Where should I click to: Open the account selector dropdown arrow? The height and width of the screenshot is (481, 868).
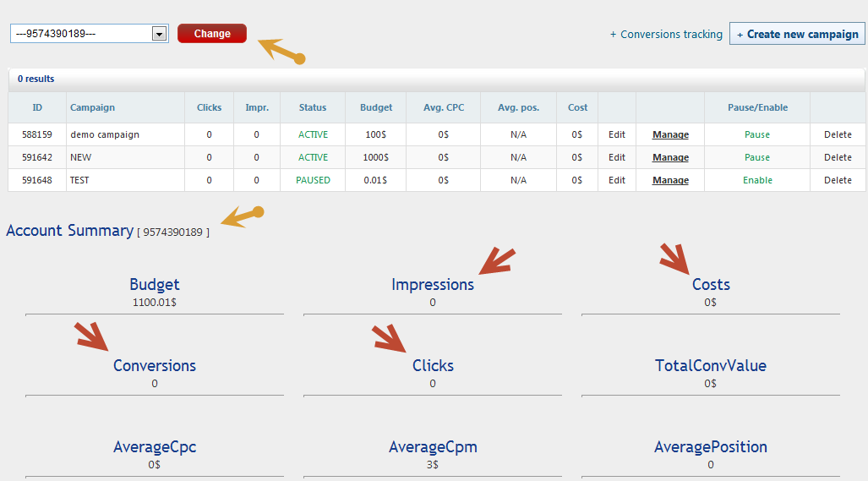coord(158,34)
